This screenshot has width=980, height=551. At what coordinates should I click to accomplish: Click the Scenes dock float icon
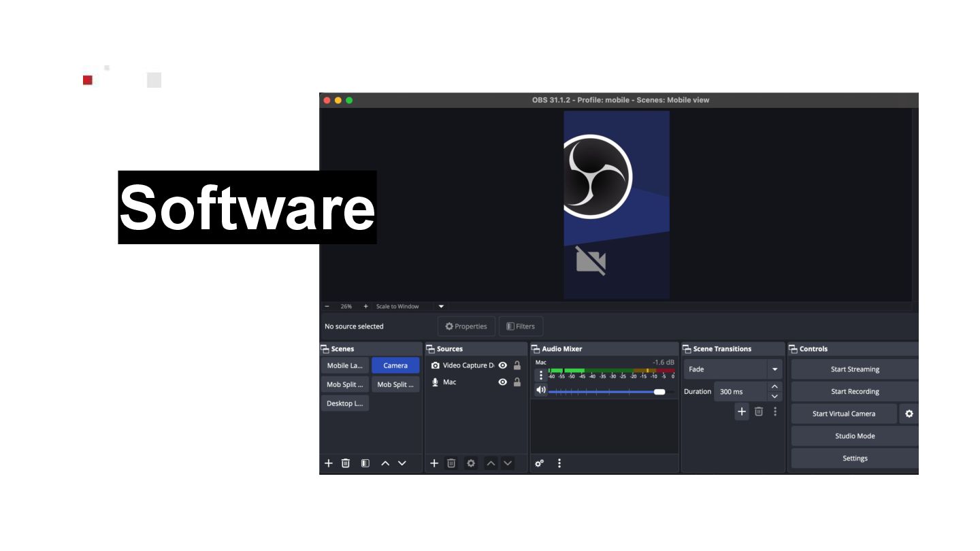pyautogui.click(x=325, y=349)
